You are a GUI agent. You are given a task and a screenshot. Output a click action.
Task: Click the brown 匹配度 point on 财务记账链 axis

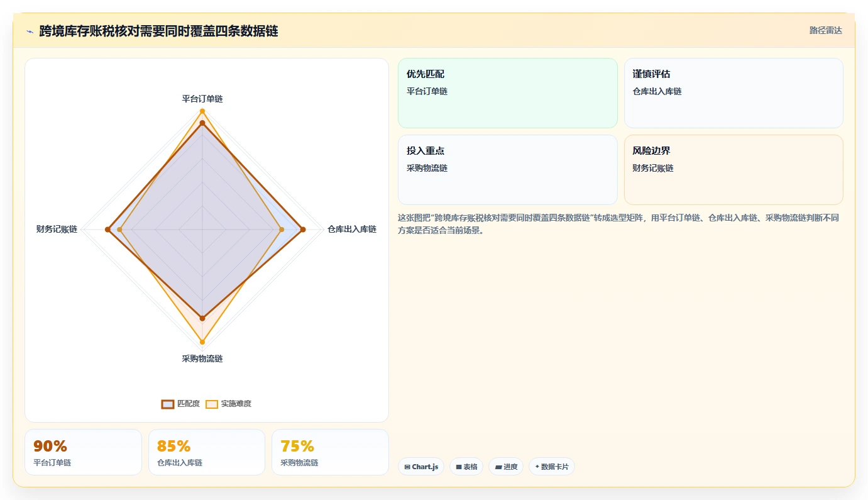pyautogui.click(x=107, y=230)
